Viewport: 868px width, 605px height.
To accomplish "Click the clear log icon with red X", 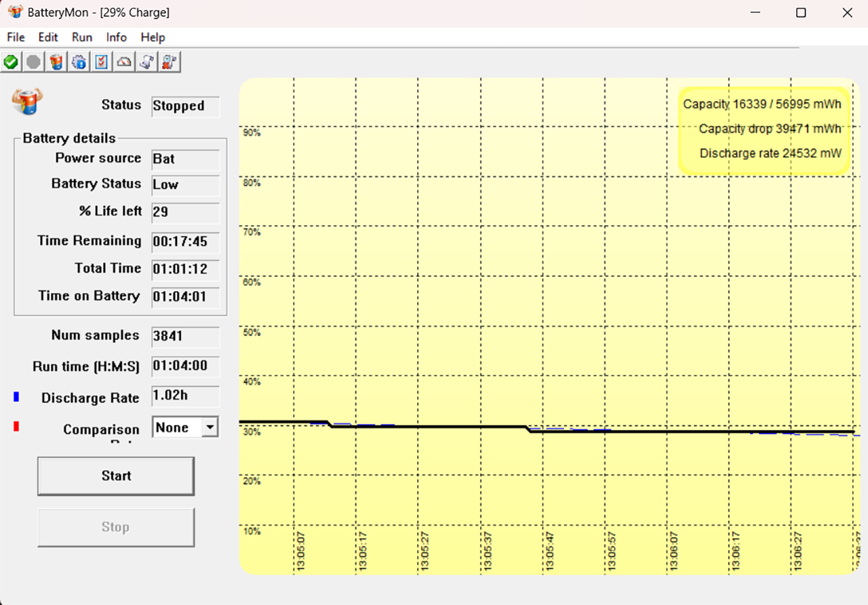I will pyautogui.click(x=169, y=62).
